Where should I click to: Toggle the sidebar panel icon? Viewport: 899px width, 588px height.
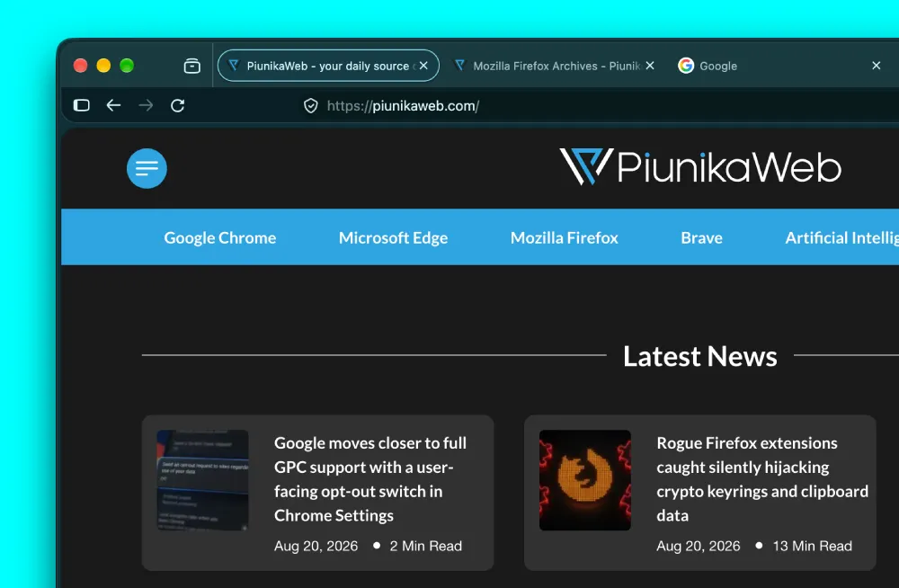(x=82, y=105)
